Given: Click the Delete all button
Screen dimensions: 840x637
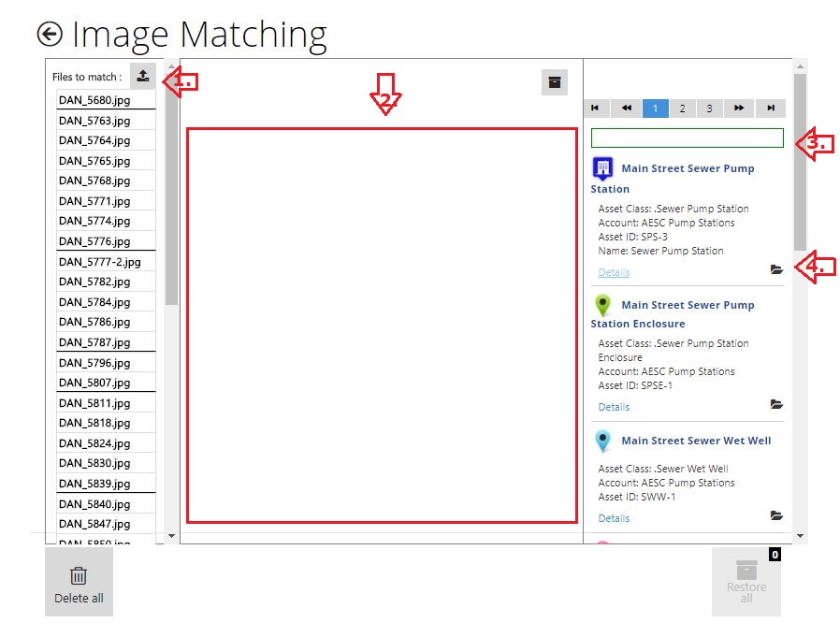Looking at the screenshot, I should [x=79, y=582].
